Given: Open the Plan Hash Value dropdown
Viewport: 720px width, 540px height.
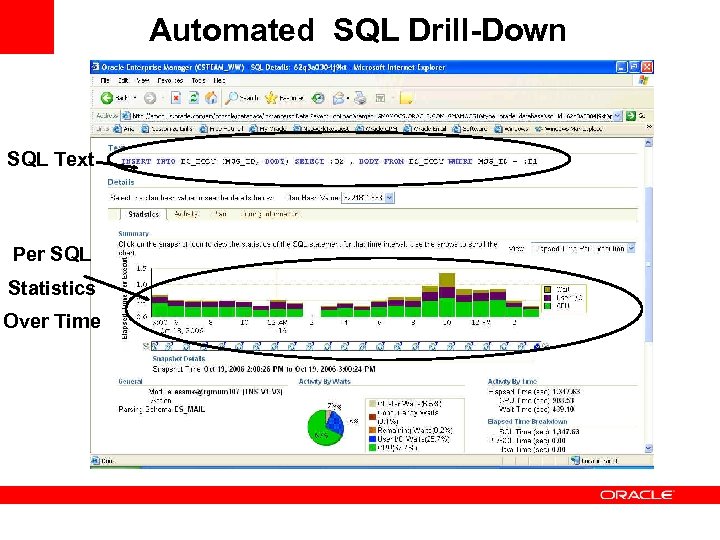Looking at the screenshot, I should [x=390, y=198].
